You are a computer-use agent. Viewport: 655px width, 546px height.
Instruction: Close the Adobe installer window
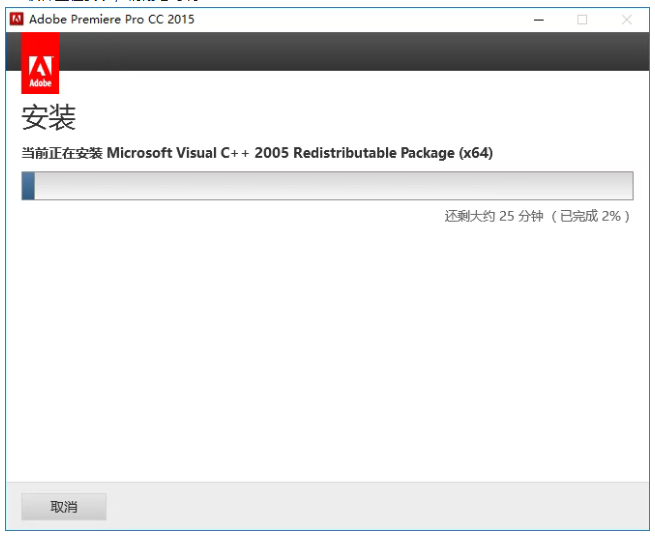coord(626,19)
